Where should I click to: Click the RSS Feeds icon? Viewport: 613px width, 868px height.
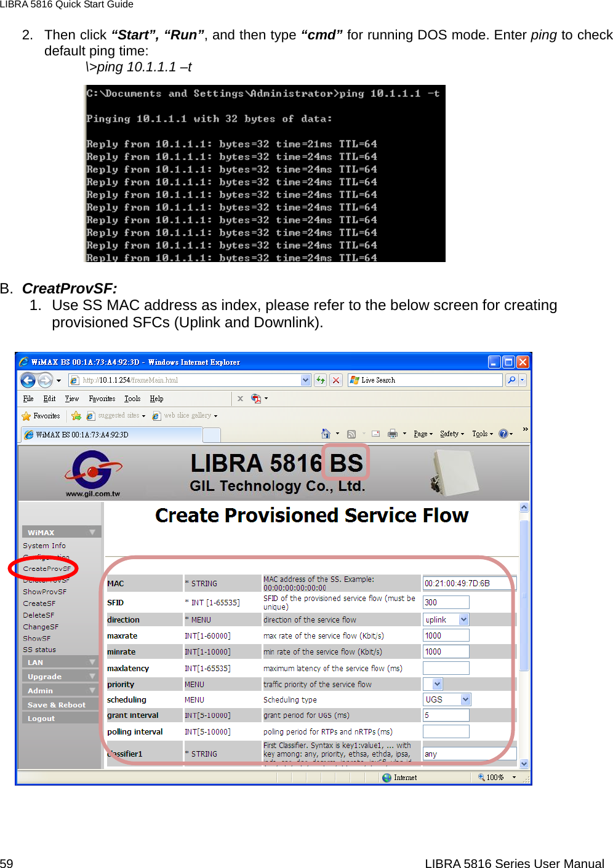pos(351,434)
